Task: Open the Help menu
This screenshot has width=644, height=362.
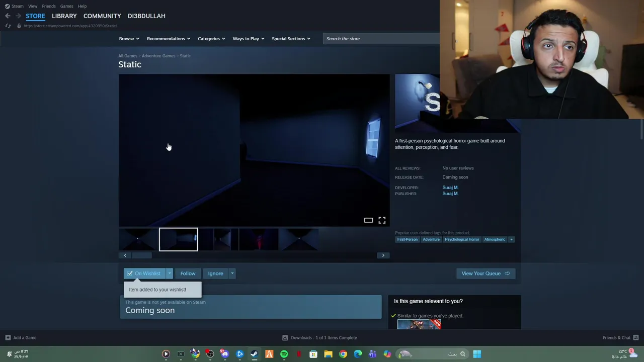Action: click(82, 6)
